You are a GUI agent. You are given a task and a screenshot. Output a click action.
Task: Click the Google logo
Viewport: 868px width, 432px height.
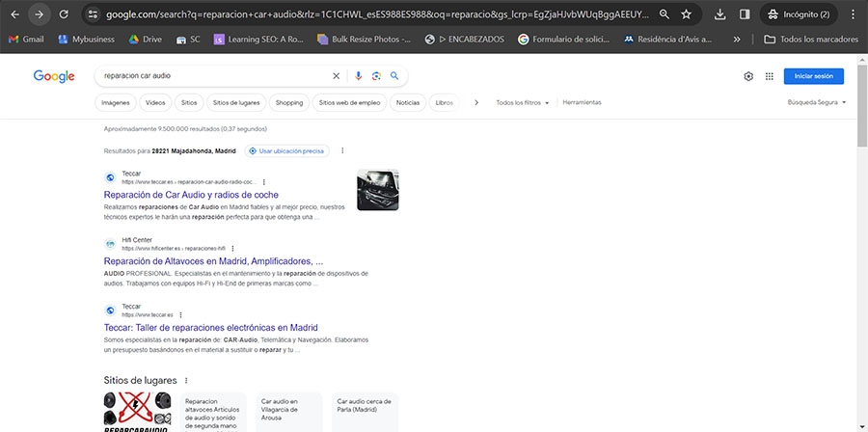pos(54,76)
